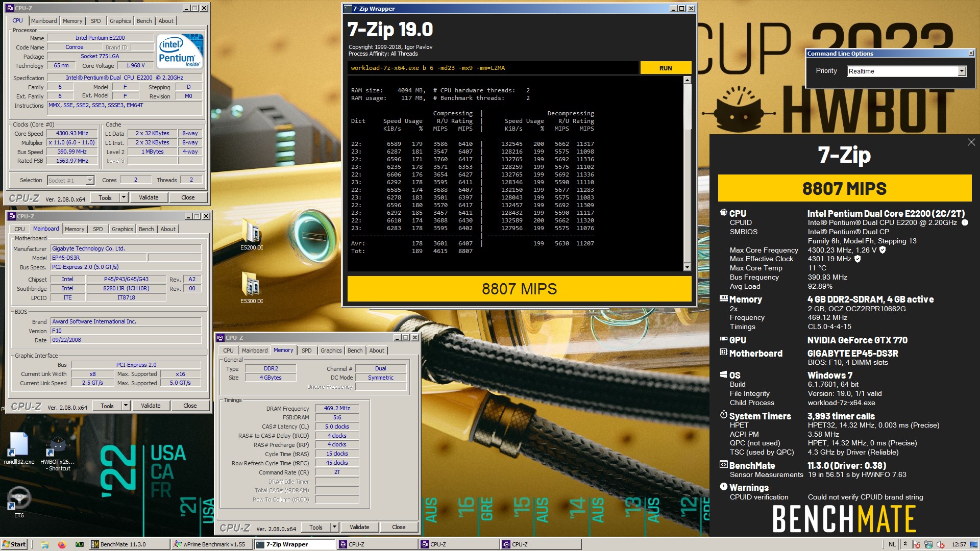Click Validate in CPU-Z Memory window
The image size is (980, 551).
point(359,527)
